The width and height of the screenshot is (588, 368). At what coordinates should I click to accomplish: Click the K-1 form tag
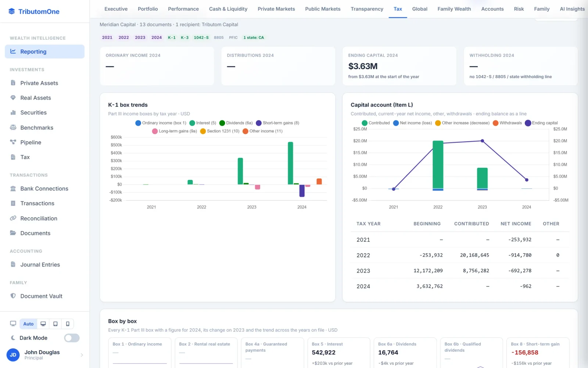[172, 38]
